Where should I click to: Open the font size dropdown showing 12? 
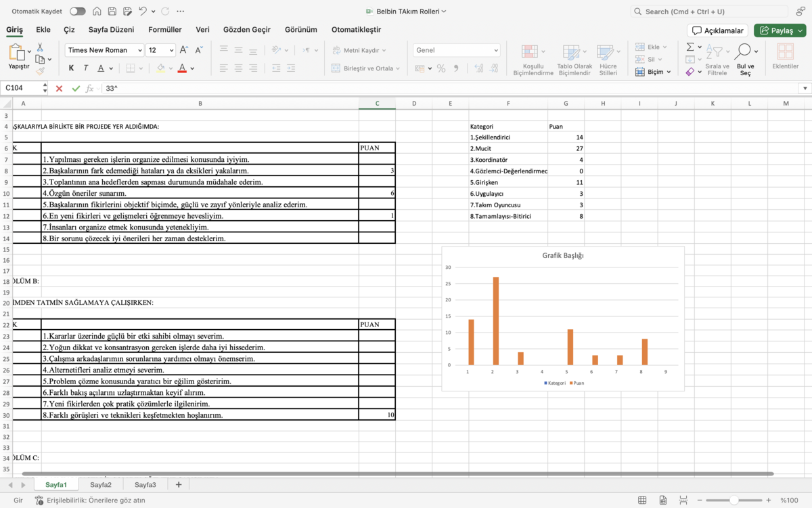[172, 50]
